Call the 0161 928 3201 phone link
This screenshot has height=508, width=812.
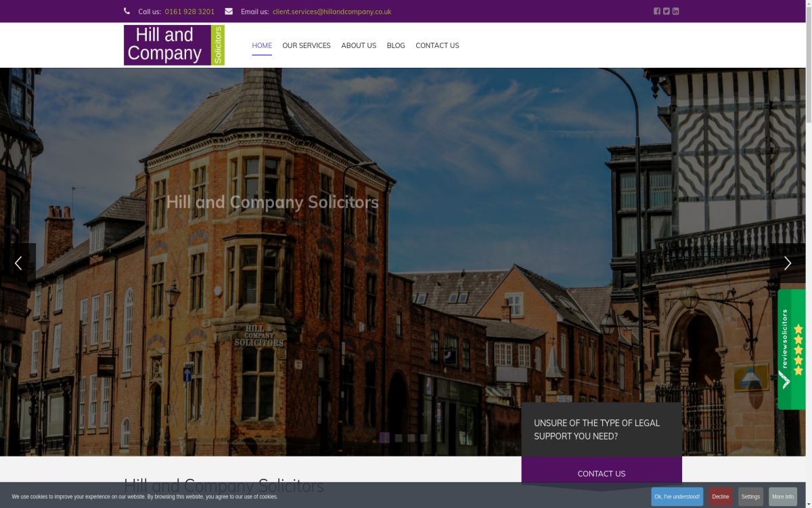(189, 12)
